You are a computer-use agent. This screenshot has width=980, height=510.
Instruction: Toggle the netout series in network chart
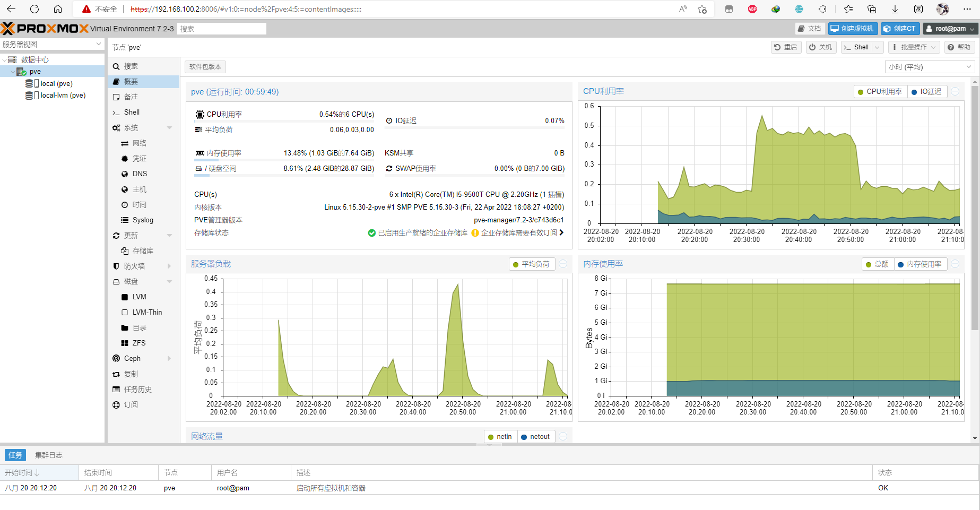(535, 437)
